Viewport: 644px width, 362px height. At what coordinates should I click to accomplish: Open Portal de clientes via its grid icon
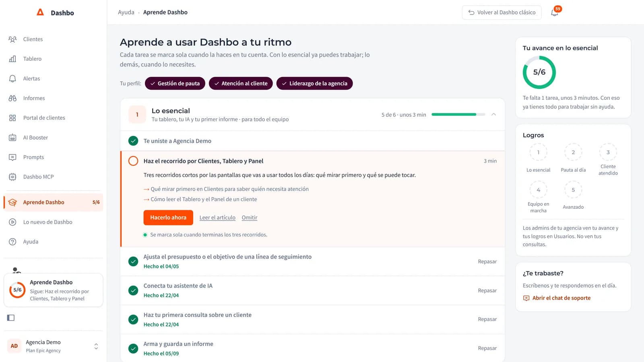(x=12, y=118)
